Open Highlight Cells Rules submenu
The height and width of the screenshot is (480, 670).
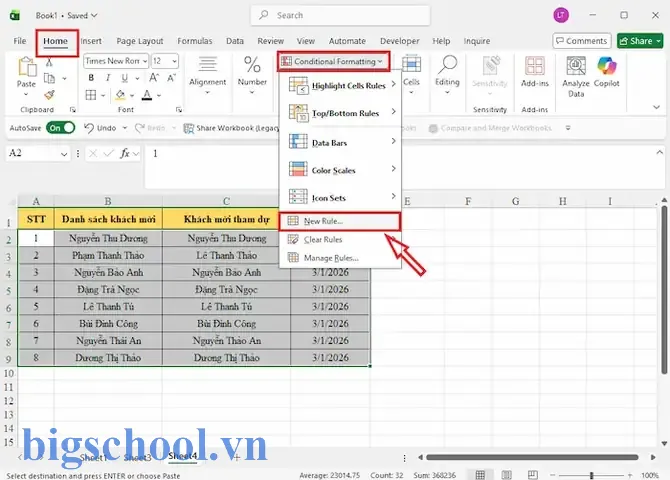(x=342, y=85)
